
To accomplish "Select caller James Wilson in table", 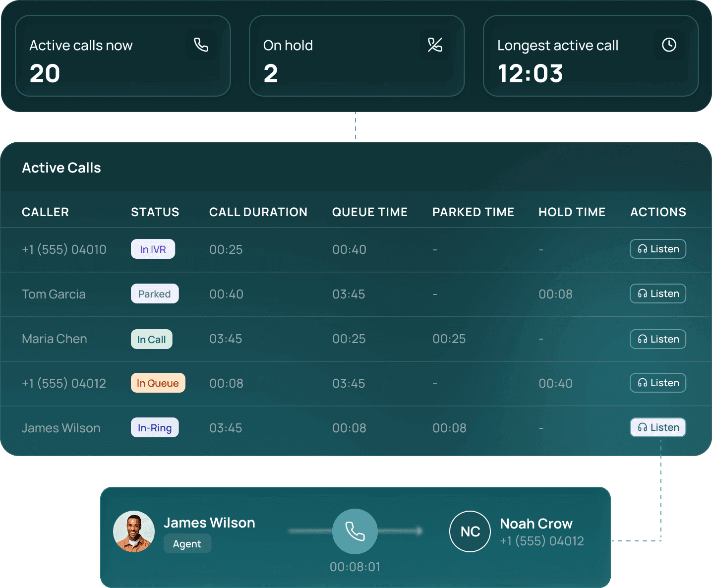I will pyautogui.click(x=61, y=428).
